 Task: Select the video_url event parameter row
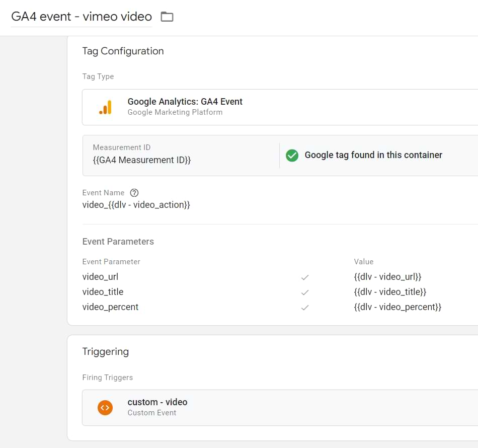coord(100,277)
